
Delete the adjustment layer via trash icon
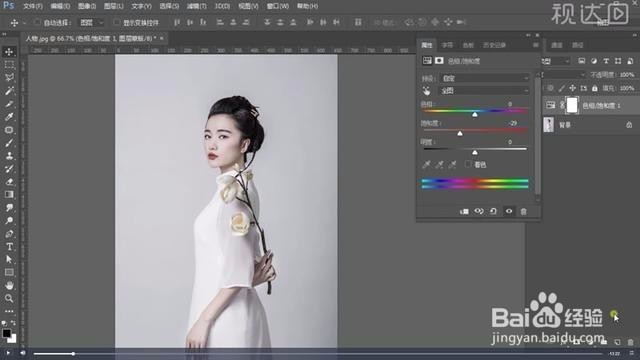click(523, 211)
